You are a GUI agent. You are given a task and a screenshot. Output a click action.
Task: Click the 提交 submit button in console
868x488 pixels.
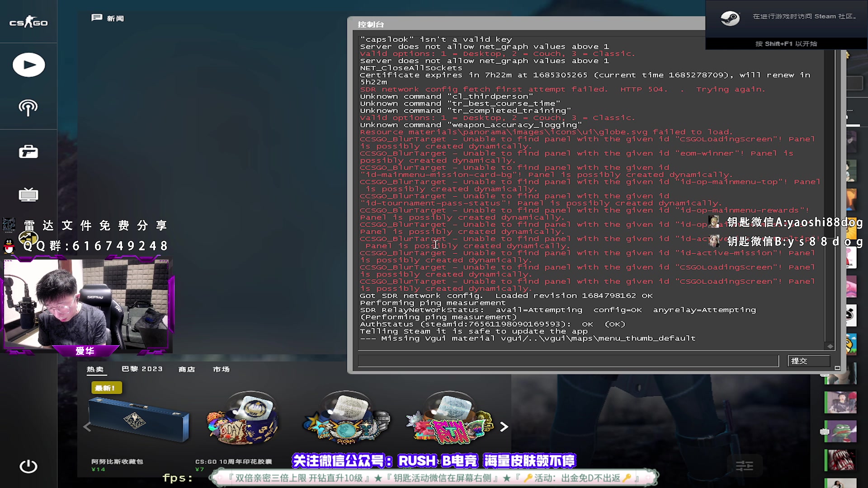pos(809,361)
